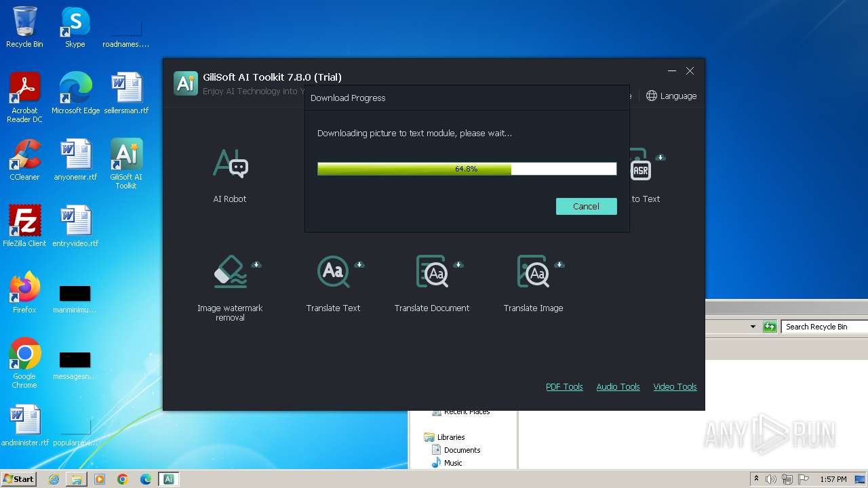Click the green refresh button in Explorer
The height and width of the screenshot is (488, 868).
point(770,327)
